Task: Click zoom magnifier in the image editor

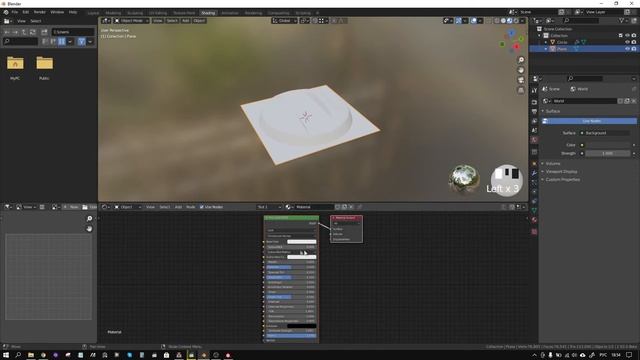Action: click(89, 219)
